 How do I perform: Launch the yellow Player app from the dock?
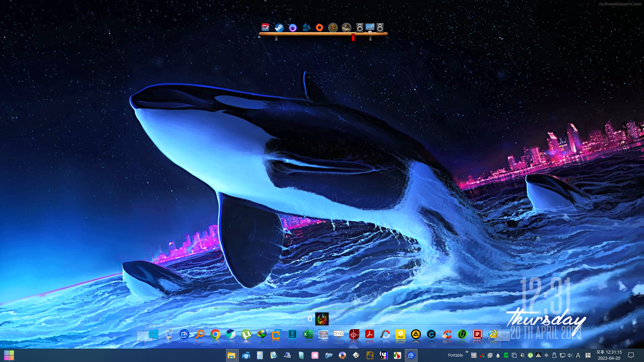[x=400, y=334]
